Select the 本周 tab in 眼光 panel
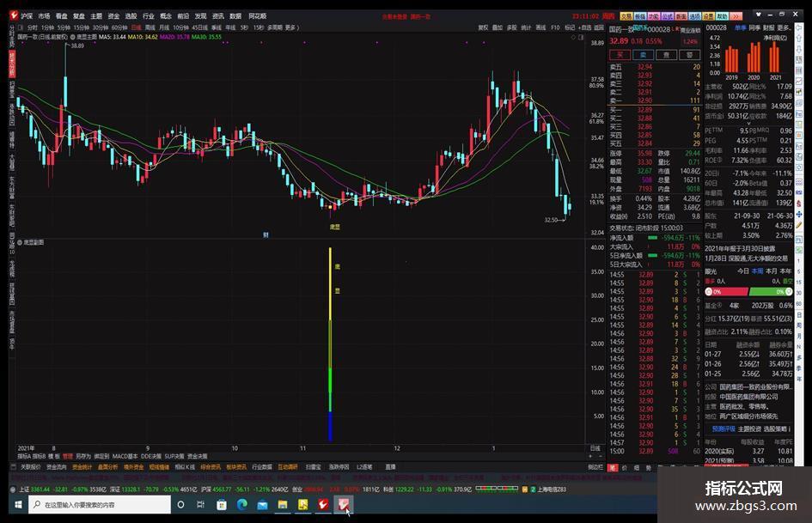Viewport: 812px width, 523px height. click(757, 271)
